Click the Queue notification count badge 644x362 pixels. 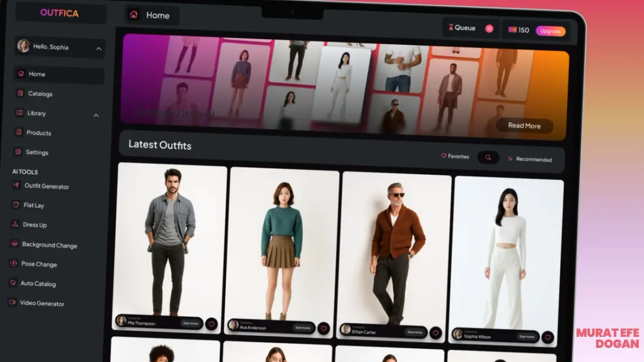pos(489,28)
